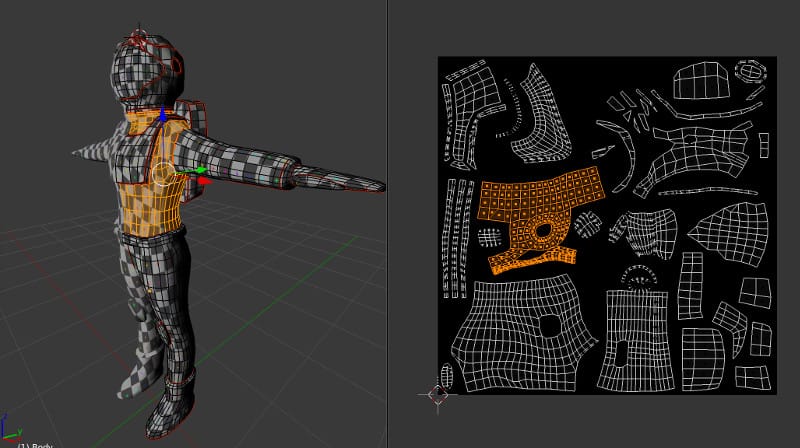Select the small oval UV island near the top corner
The image size is (800, 448).
(751, 70)
